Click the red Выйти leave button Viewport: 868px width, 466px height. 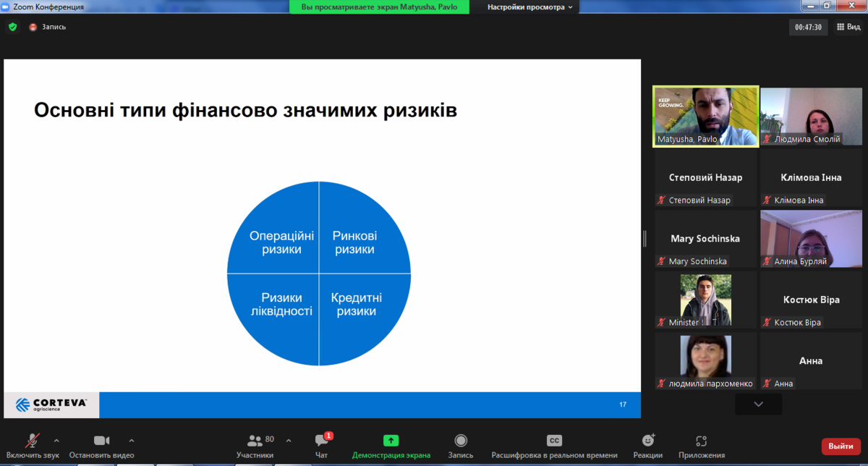[841, 446]
